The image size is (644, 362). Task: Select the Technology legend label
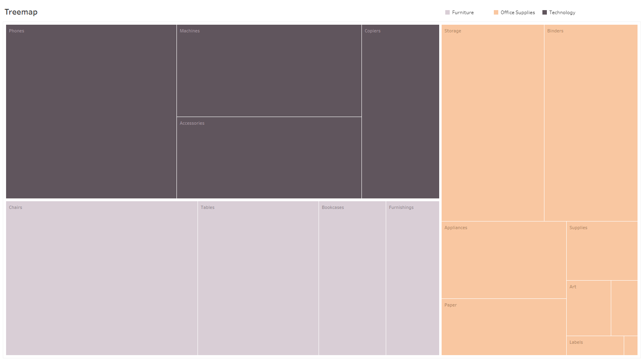point(562,13)
